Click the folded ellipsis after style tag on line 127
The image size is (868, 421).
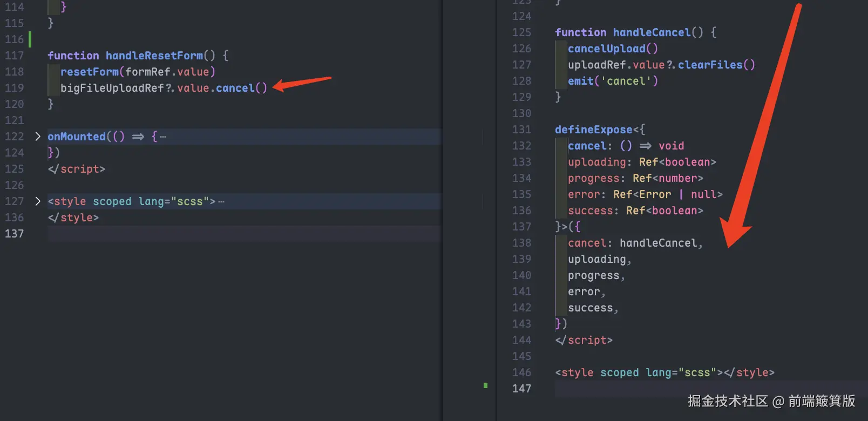click(221, 202)
